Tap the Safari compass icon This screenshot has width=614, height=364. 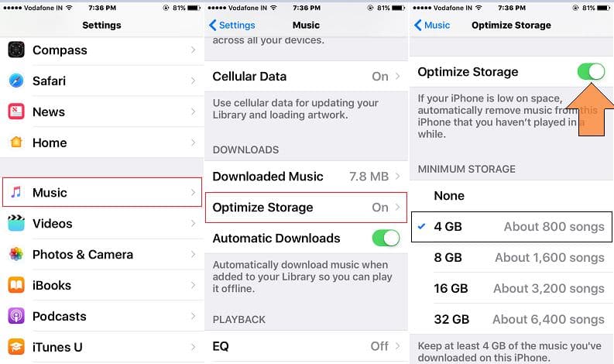[16, 81]
